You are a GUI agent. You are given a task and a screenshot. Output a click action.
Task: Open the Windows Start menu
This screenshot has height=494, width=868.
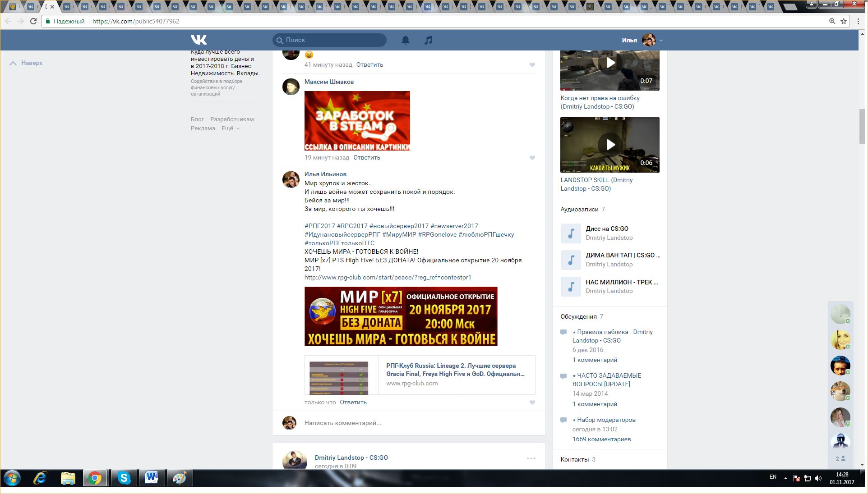click(12, 478)
